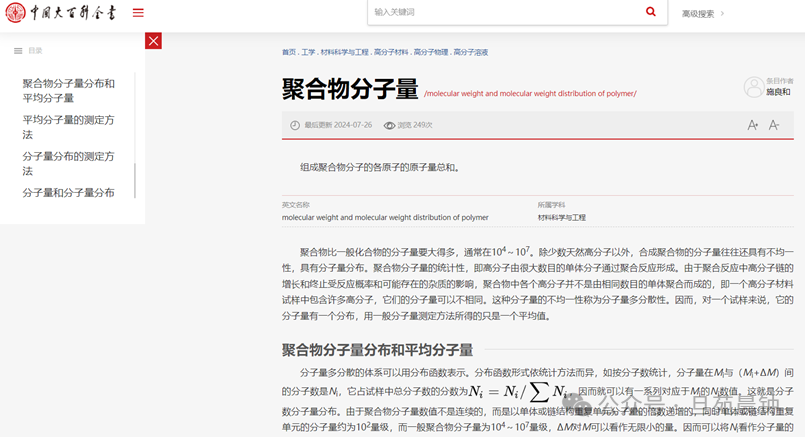Click the 英文名称 field label
Image resolution: width=805 pixels, height=437 pixels.
(296, 205)
